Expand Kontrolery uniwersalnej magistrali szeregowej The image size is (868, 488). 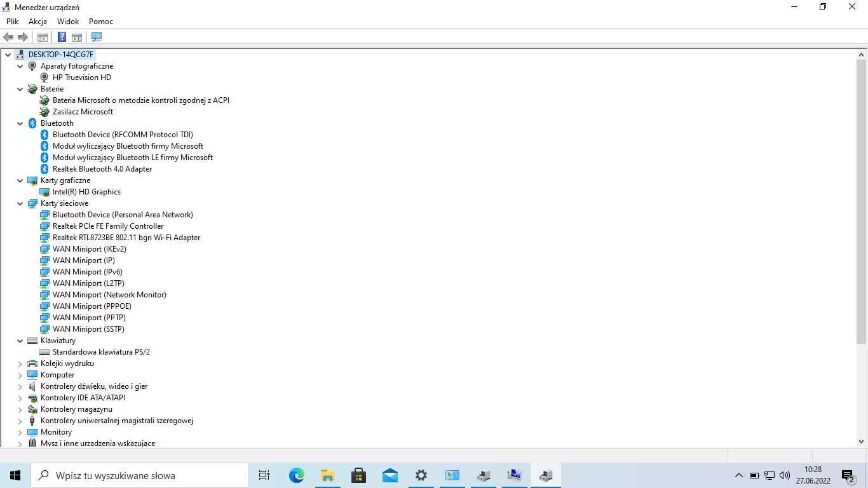point(20,421)
